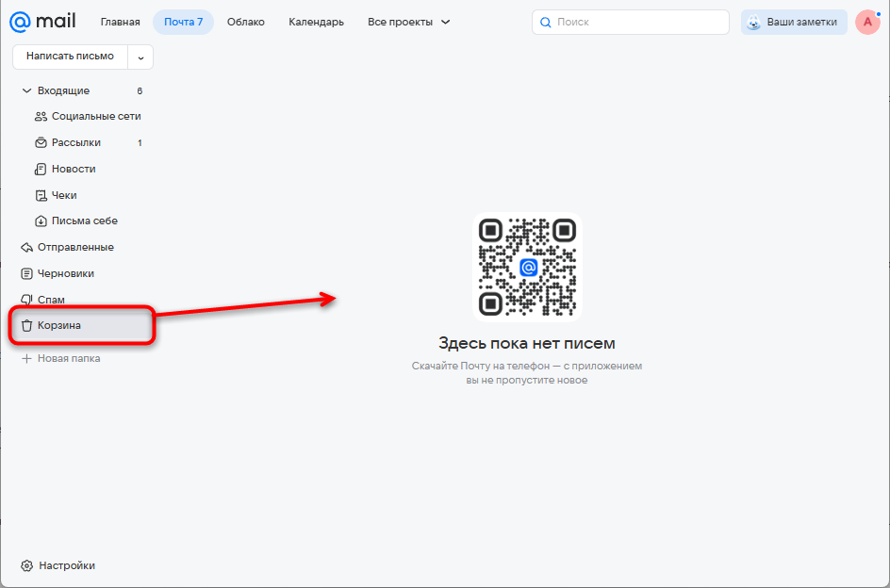This screenshot has width=890, height=588.
Task: Go to the Главная tab
Action: [121, 22]
